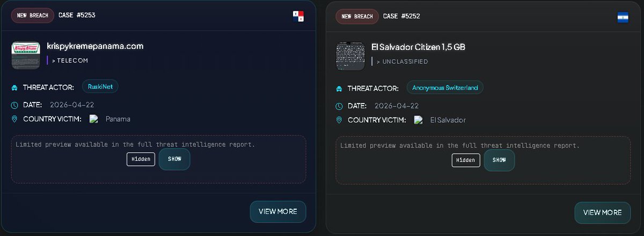Click VIEW MORE on the Krispy Kreme Panama card
The height and width of the screenshot is (236, 644).
point(278,211)
